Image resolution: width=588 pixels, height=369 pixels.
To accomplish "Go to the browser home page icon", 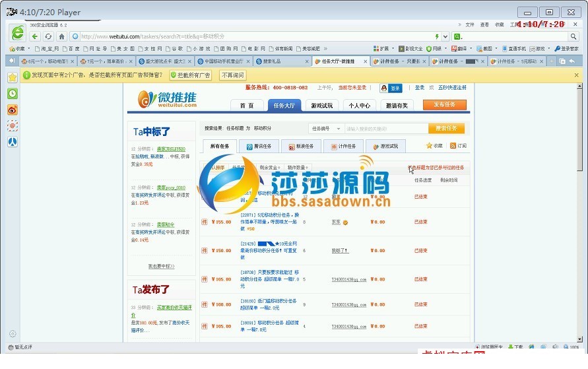I will tap(62, 36).
